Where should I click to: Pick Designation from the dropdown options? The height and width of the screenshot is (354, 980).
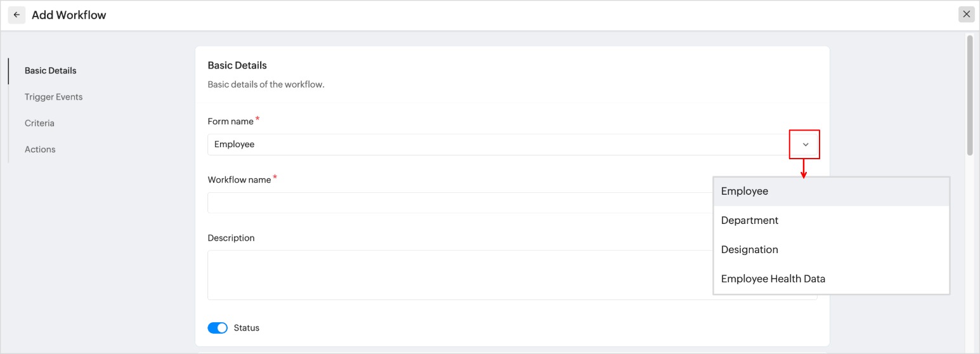coord(750,250)
